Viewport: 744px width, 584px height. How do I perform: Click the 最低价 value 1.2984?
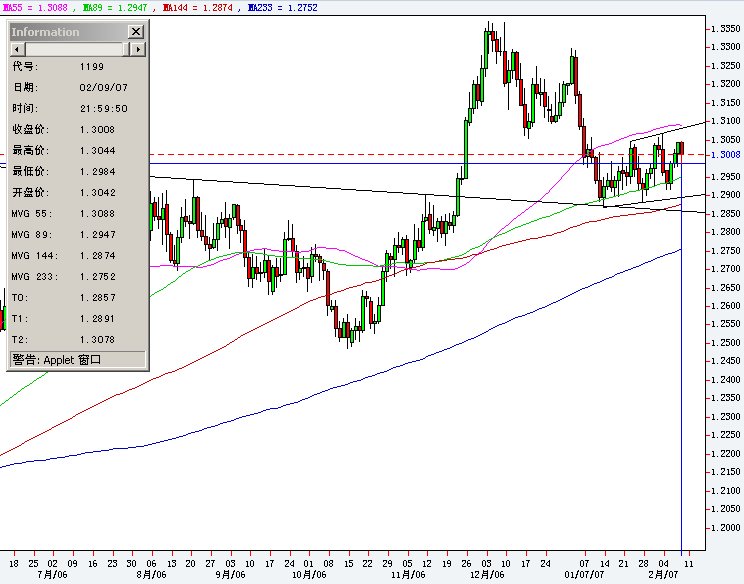(98, 172)
